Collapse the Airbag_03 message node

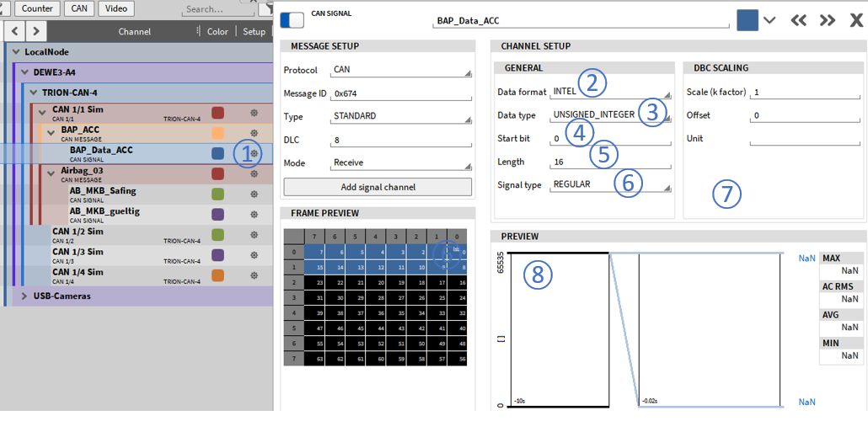51,171
